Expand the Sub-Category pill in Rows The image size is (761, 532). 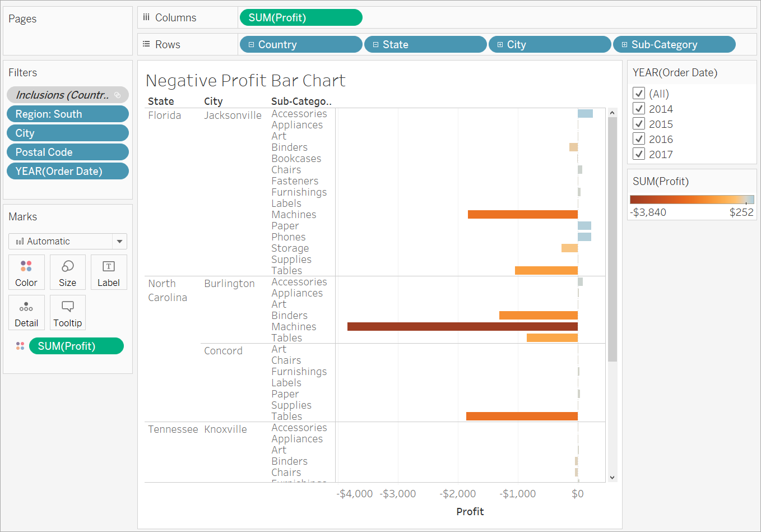click(x=624, y=45)
